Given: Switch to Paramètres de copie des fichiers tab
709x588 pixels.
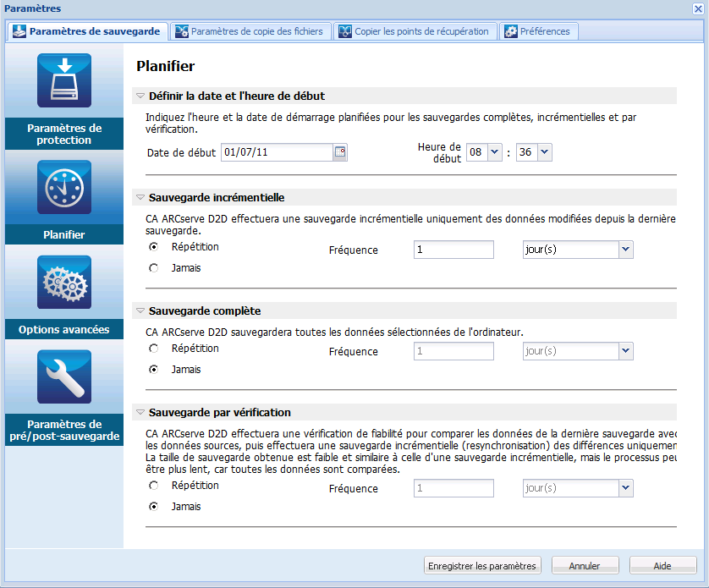Looking at the screenshot, I should (x=250, y=31).
